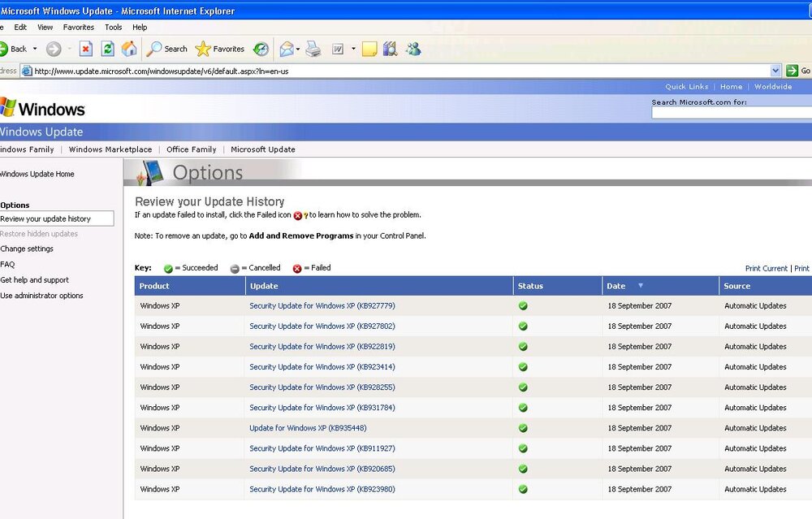Switch to the Windows Marketplace tab
Image resolution: width=812 pixels, height=519 pixels.
(110, 149)
